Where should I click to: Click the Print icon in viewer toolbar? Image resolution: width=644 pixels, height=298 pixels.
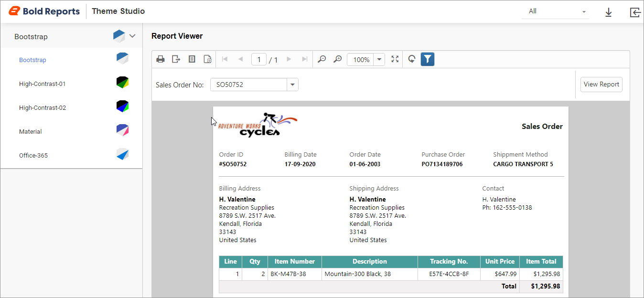161,59
